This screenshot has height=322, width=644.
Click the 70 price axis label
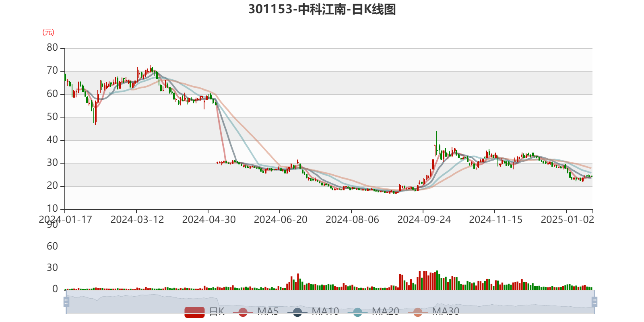pos(52,71)
